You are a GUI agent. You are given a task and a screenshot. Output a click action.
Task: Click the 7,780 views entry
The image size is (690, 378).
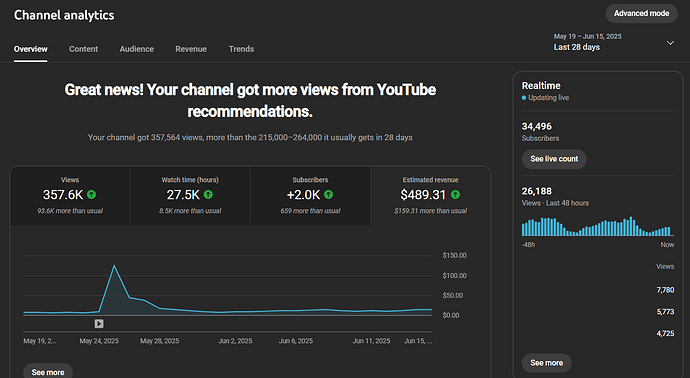click(665, 290)
